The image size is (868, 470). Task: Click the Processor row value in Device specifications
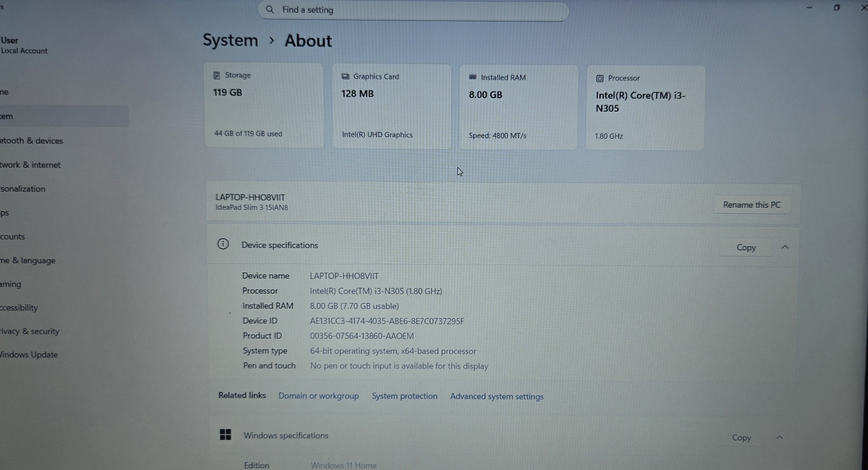[x=376, y=291]
